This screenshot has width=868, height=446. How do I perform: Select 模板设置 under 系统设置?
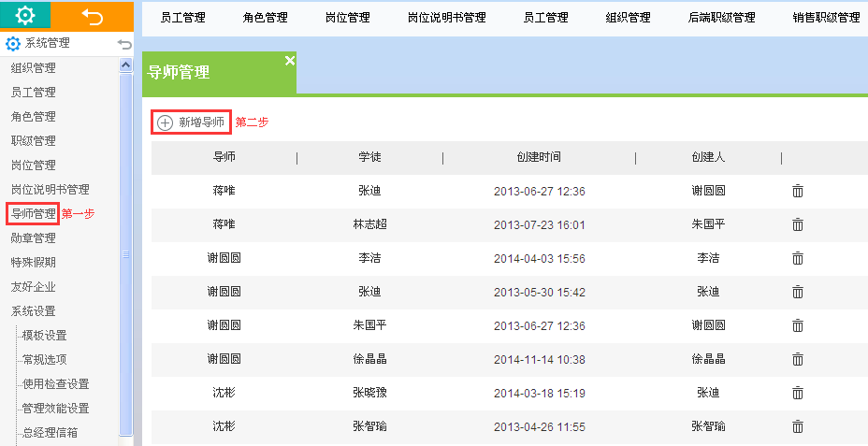click(x=44, y=336)
